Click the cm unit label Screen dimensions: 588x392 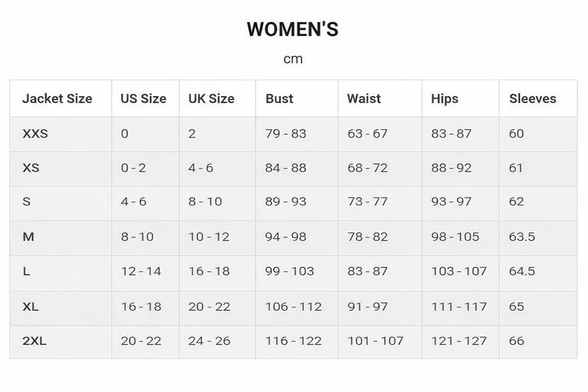(x=293, y=59)
